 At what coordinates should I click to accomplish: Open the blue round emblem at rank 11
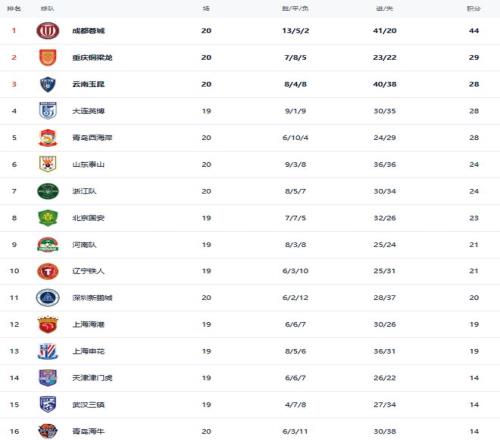pos(48,298)
